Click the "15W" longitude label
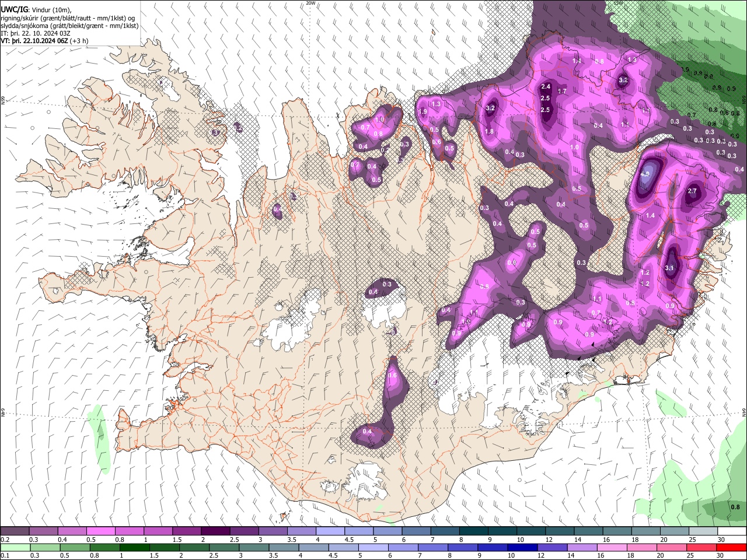Screen dimensions: 747x560 618,3
